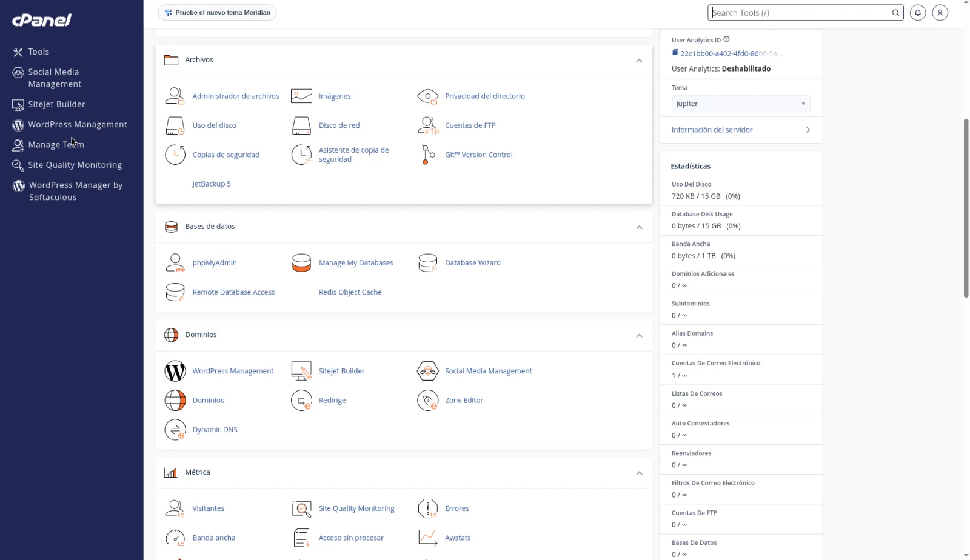Collapse the Archivos section
Image resolution: width=970 pixels, height=560 pixels.
[x=639, y=61]
